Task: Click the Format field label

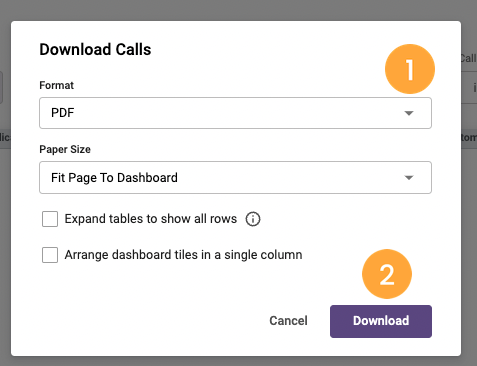Action: coord(57,85)
